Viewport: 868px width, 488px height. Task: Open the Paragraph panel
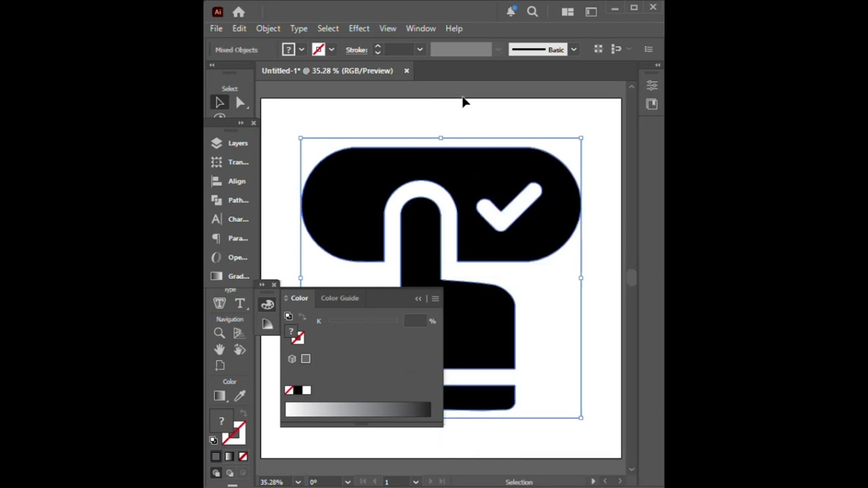[x=230, y=238]
